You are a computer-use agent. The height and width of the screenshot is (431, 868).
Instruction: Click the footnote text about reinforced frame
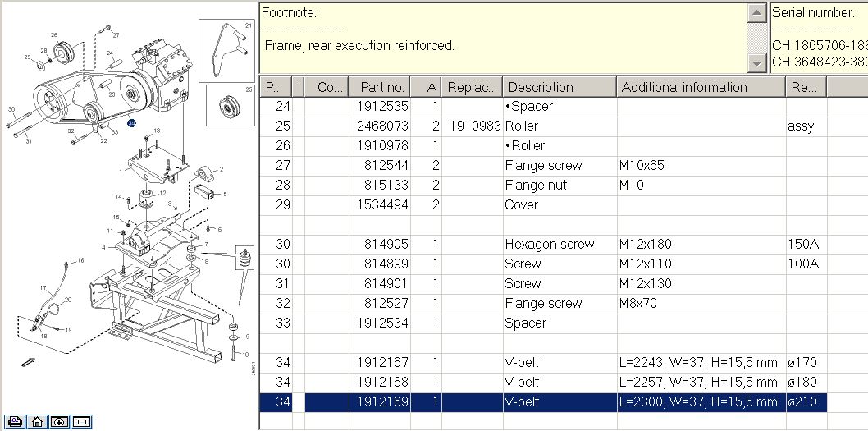(359, 45)
